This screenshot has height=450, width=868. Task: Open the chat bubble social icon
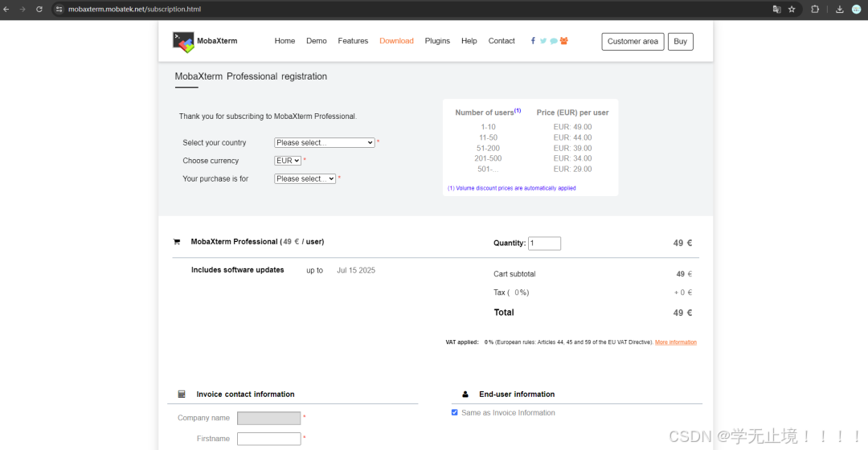pos(554,41)
